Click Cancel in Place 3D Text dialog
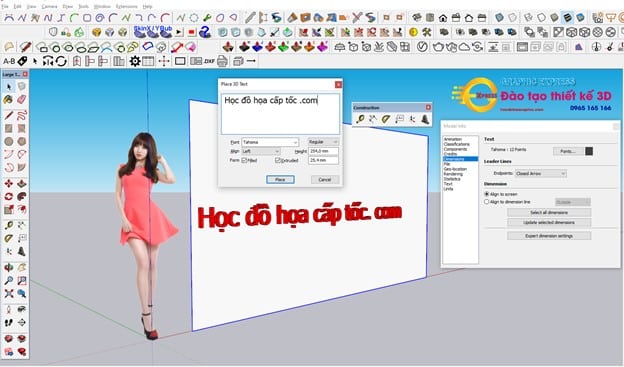The image size is (624, 367). (x=325, y=180)
